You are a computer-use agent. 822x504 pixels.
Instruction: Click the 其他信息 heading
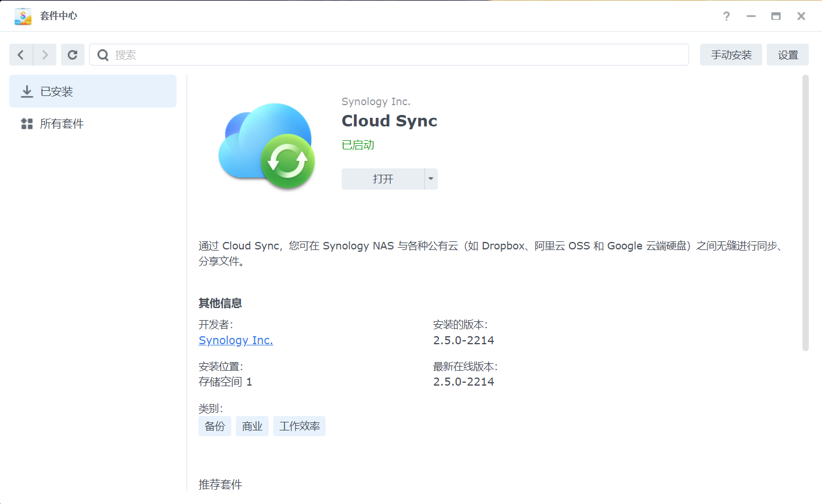click(x=220, y=303)
